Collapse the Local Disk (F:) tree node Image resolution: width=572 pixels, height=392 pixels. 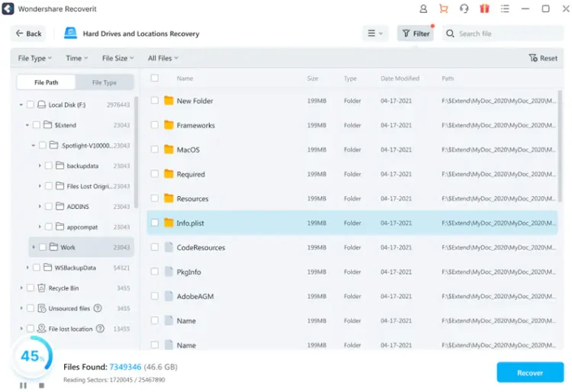[21, 105]
